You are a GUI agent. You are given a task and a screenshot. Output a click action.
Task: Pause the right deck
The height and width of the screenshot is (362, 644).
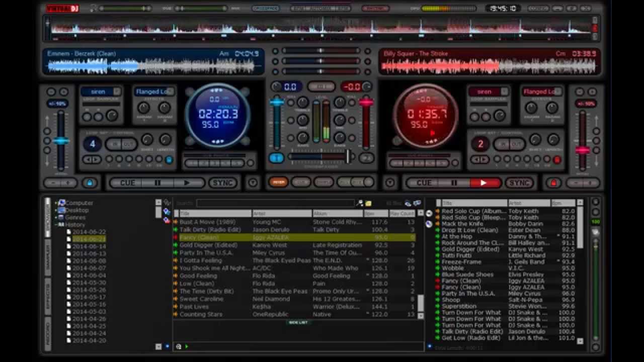click(454, 183)
